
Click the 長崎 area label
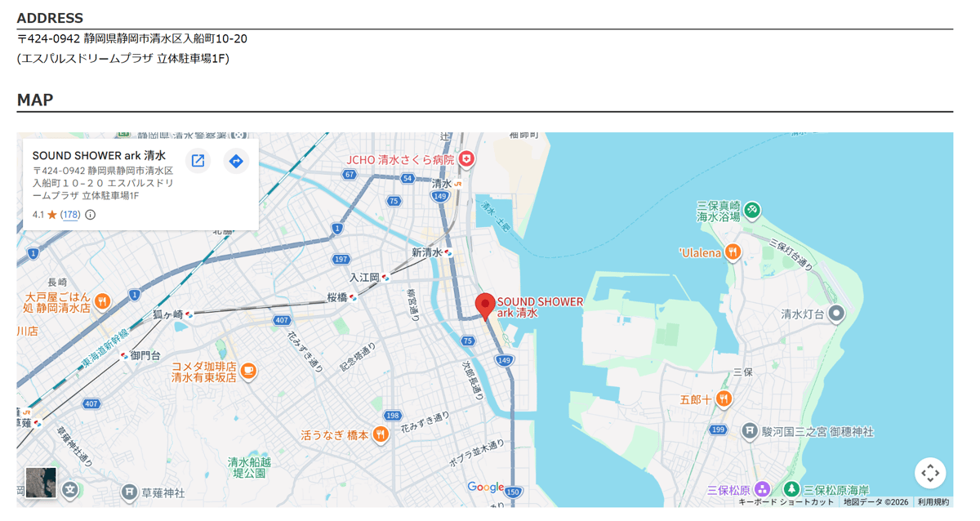[57, 282]
